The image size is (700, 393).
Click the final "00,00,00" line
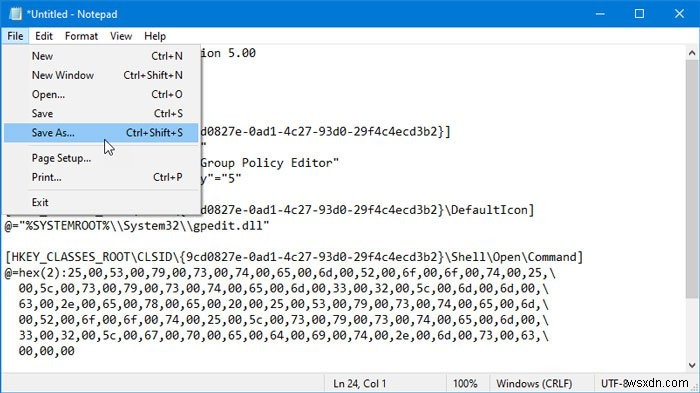[46, 351]
